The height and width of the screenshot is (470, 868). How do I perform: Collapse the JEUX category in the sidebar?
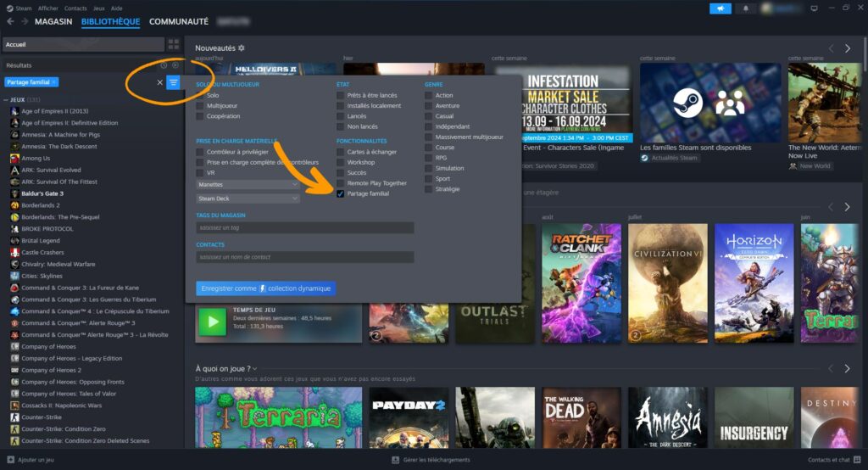coord(6,100)
